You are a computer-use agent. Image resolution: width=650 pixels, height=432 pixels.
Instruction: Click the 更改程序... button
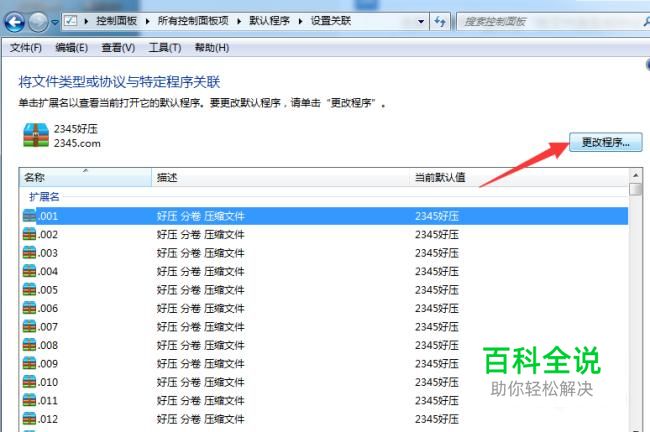[606, 142]
